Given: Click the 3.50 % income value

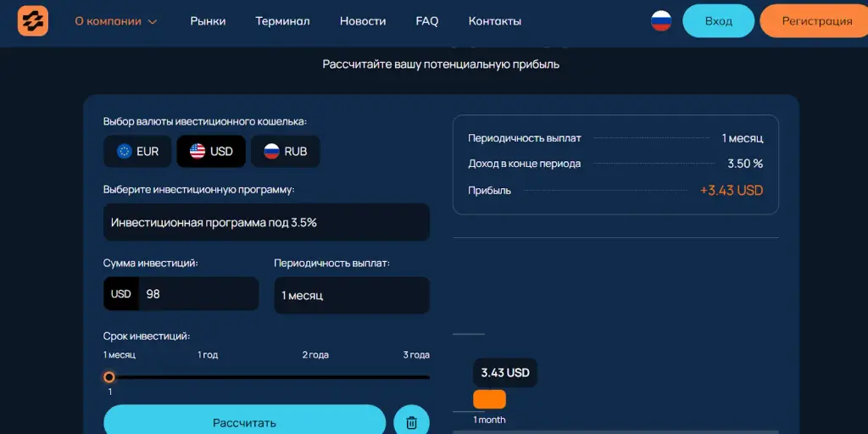Looking at the screenshot, I should [x=745, y=164].
